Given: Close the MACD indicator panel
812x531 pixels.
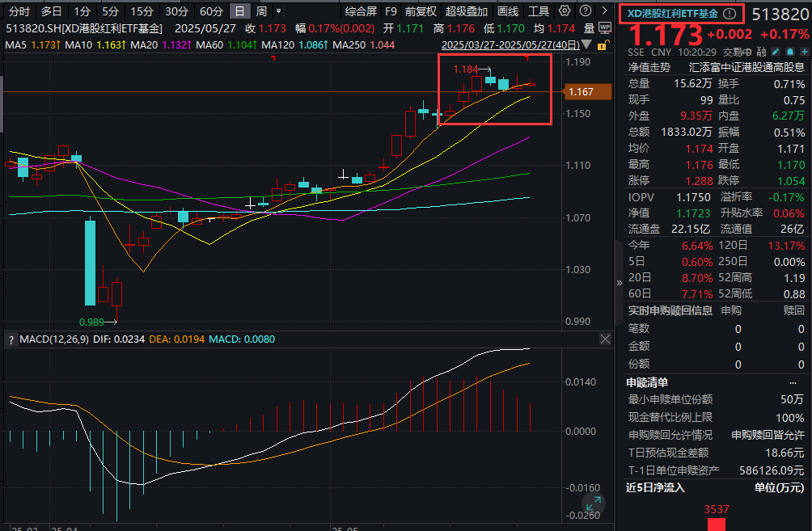Looking at the screenshot, I should point(605,339).
